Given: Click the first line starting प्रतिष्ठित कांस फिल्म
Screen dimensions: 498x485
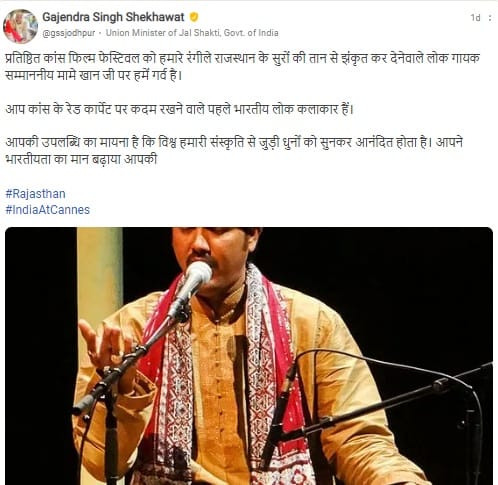Looking at the screenshot, I should (243, 58).
